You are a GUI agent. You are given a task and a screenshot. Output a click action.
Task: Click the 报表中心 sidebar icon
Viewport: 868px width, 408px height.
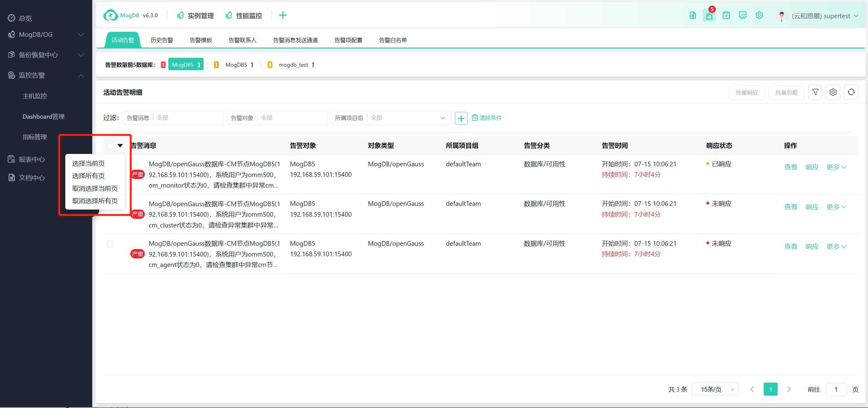[x=11, y=159]
